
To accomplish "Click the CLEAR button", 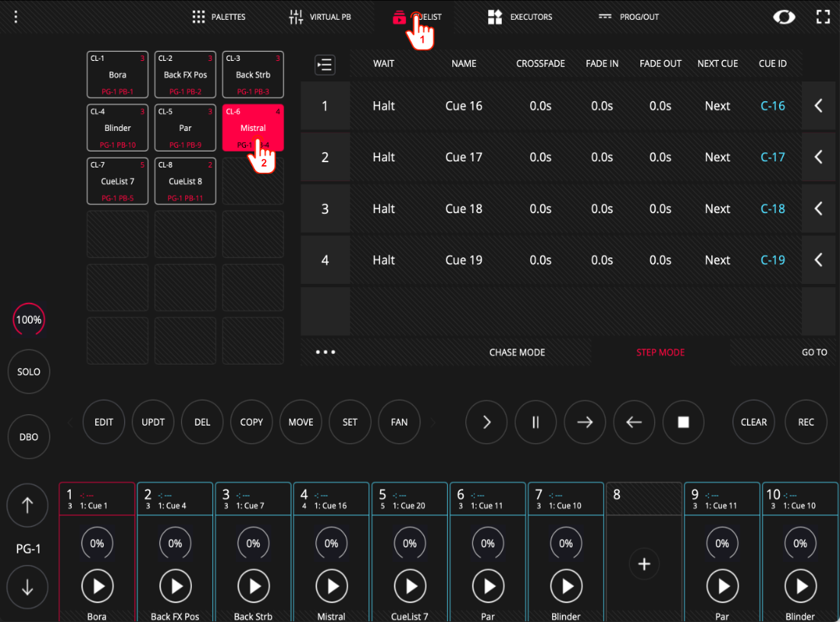I will 754,423.
